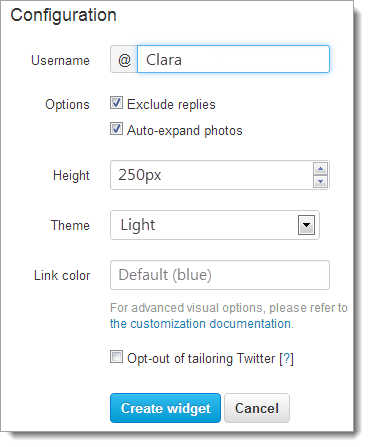Viewport: 369px width, 447px height.
Task: Click the Auto-expand photos label text
Action: point(185,130)
